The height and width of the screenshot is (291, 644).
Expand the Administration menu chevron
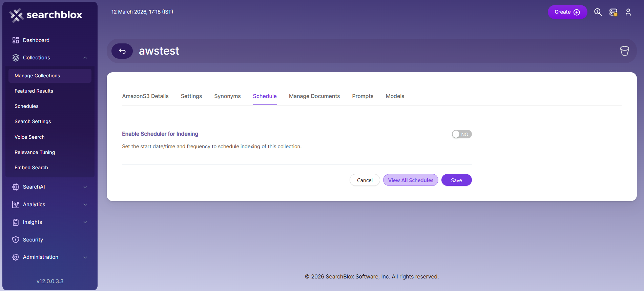[x=85, y=257]
